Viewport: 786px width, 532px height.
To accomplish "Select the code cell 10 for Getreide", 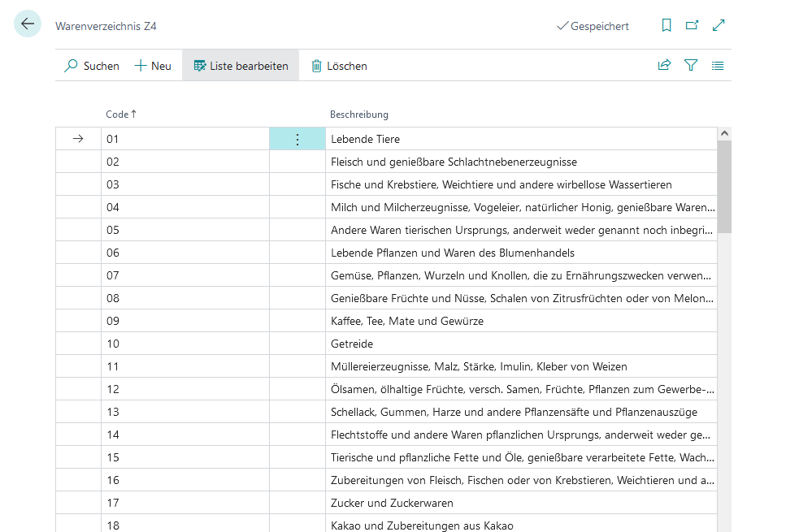I will coord(185,344).
